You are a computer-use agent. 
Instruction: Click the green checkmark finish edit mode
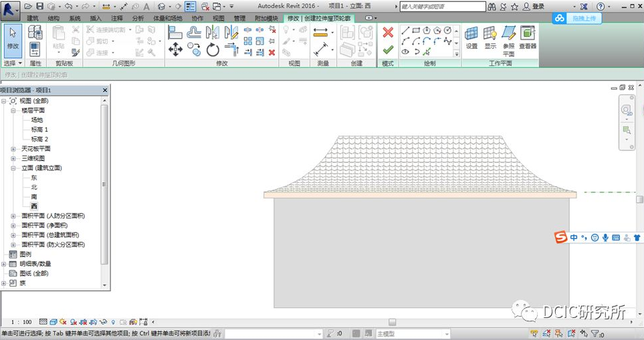(x=388, y=49)
